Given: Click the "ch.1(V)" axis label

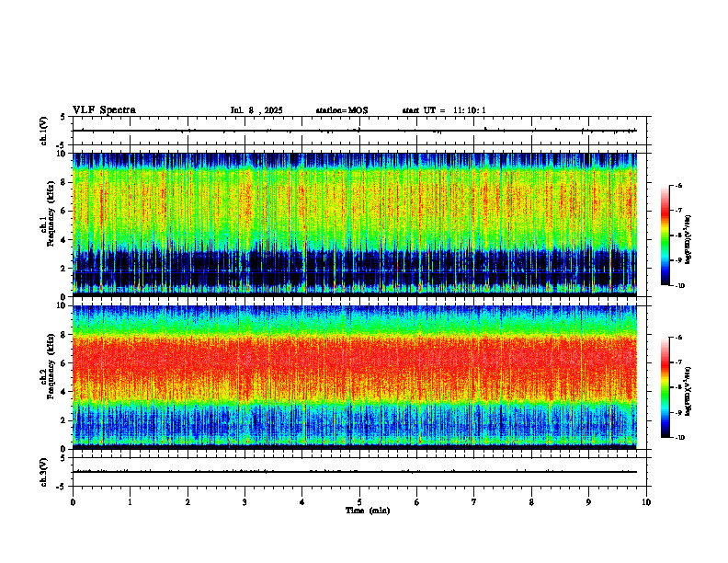Looking at the screenshot, I should pos(43,131).
